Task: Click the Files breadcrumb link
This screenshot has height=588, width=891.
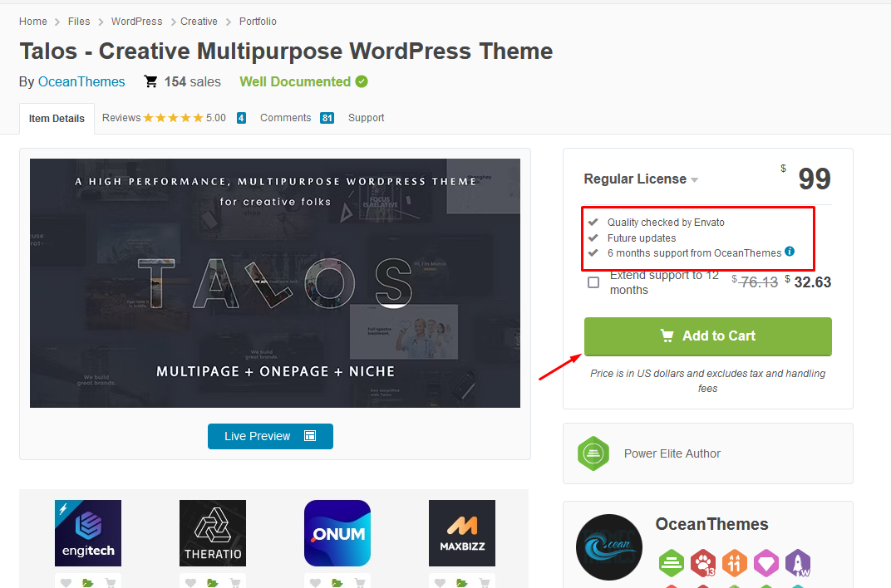Action: click(79, 21)
